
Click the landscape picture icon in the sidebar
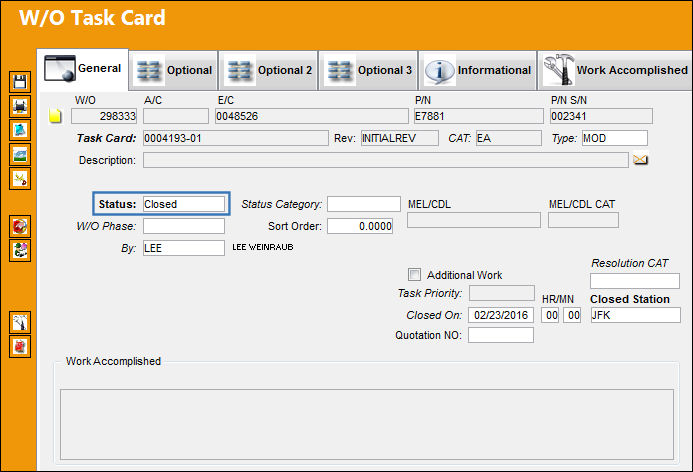pyautogui.click(x=20, y=154)
